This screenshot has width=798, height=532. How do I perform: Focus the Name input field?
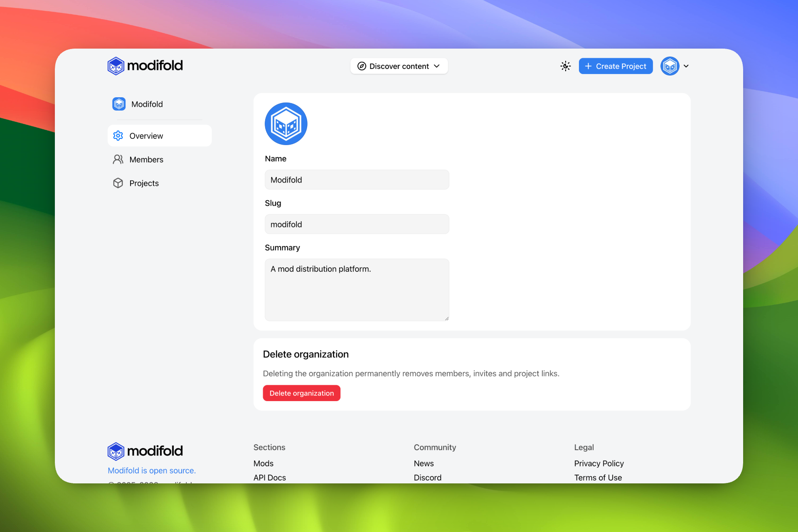[x=357, y=180]
